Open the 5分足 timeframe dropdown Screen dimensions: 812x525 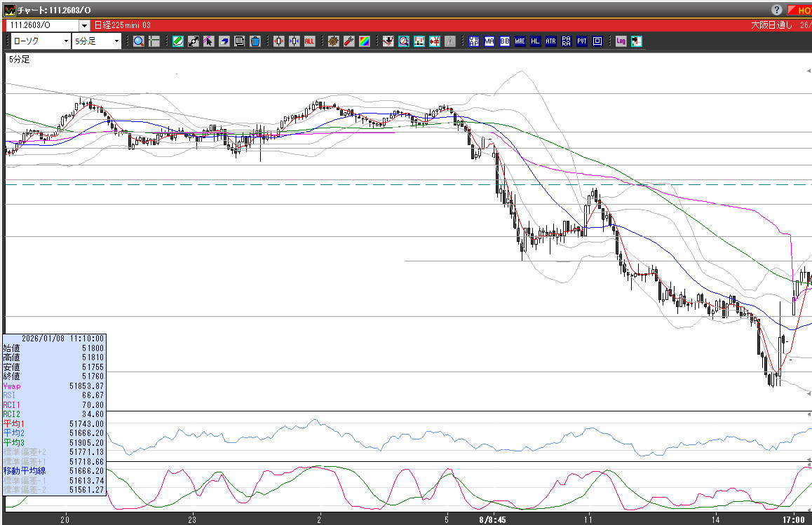point(97,41)
